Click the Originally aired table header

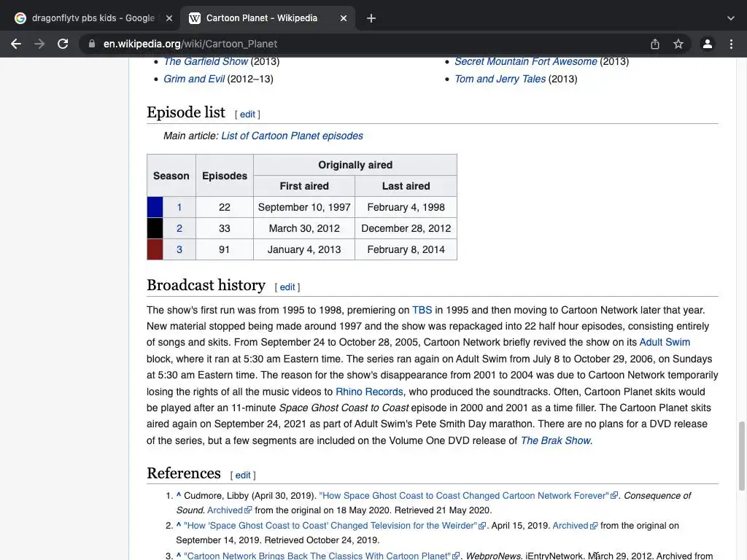(355, 165)
